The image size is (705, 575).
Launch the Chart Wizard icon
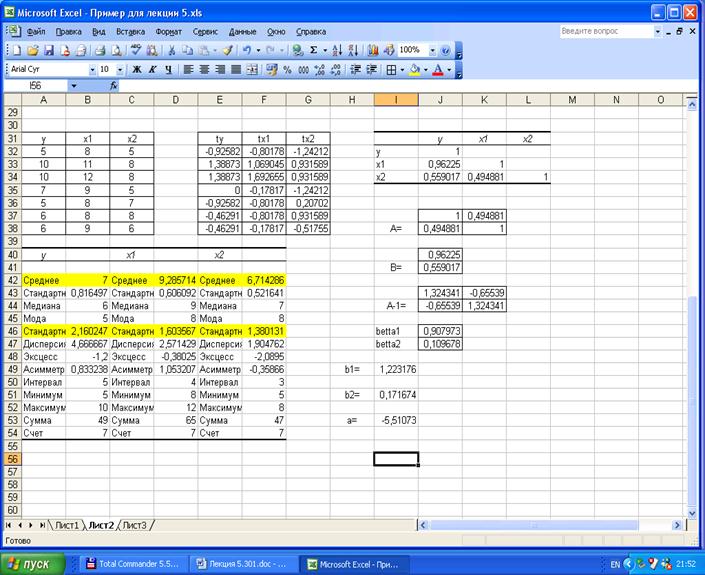(373, 50)
